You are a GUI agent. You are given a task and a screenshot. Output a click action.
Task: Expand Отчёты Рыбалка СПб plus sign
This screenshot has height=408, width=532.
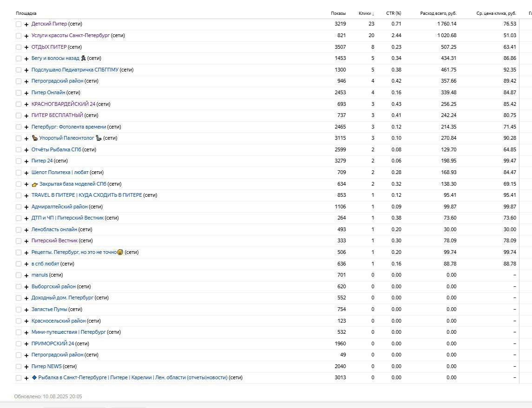[x=26, y=150]
